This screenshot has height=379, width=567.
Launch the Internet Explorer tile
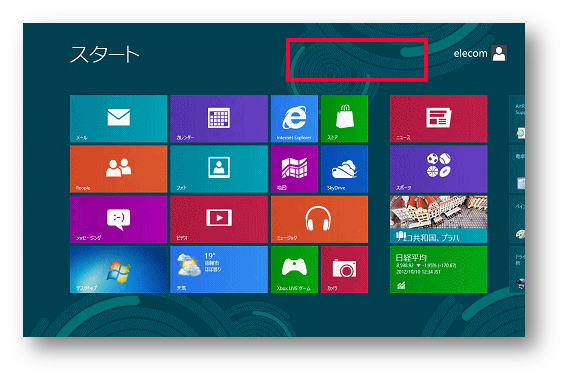coord(294,119)
